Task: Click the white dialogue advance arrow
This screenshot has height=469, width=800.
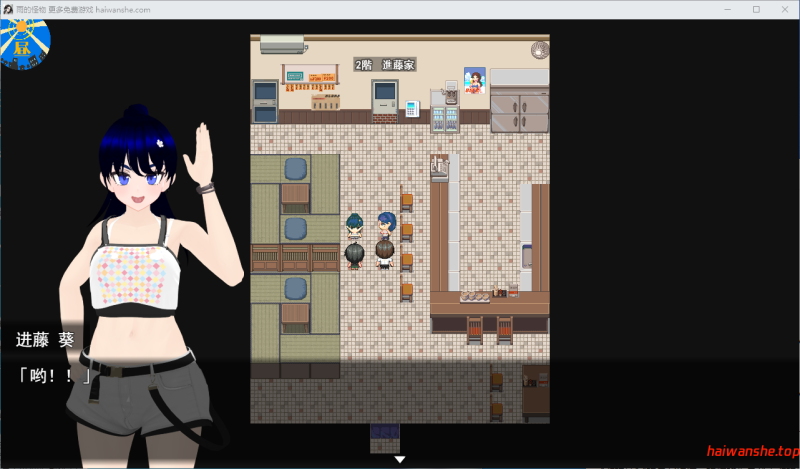Action: (x=399, y=459)
